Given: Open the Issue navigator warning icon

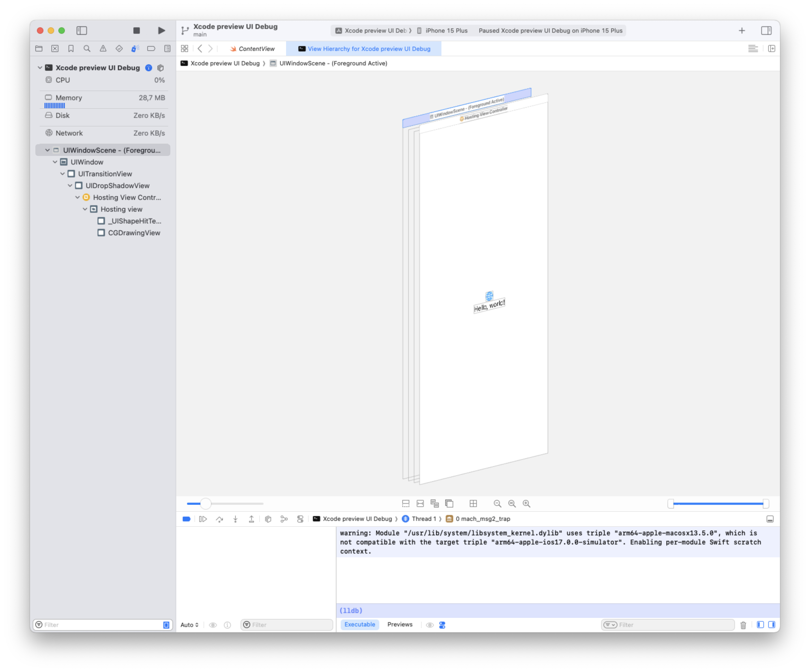Looking at the screenshot, I should pyautogui.click(x=103, y=48).
